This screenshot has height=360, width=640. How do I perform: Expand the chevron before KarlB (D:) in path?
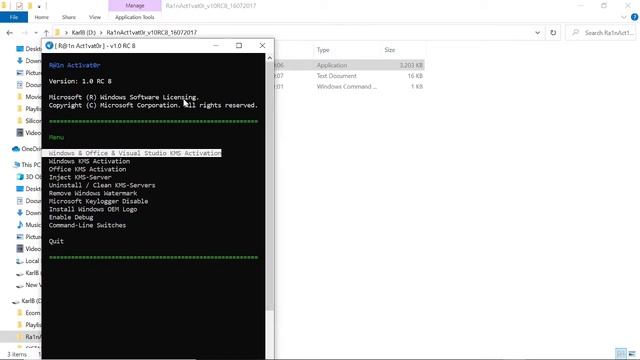click(x=66, y=33)
